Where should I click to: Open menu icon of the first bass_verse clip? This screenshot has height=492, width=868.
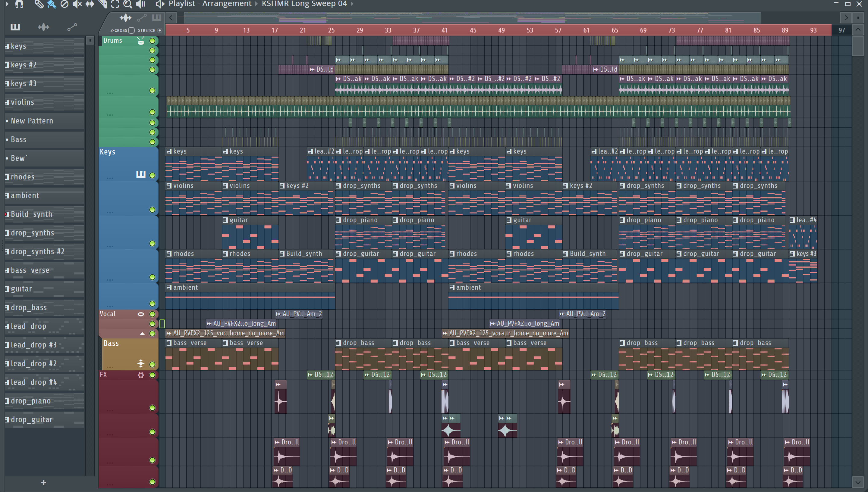[x=169, y=343]
